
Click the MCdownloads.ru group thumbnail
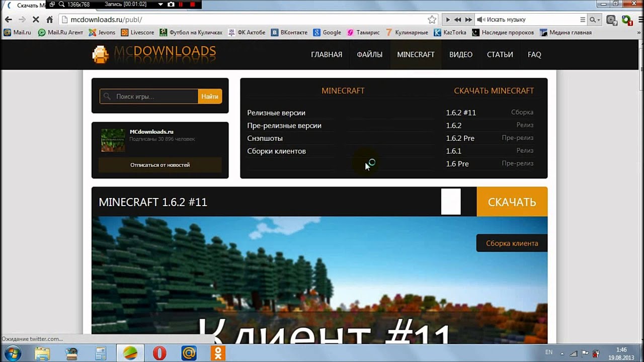tap(113, 140)
